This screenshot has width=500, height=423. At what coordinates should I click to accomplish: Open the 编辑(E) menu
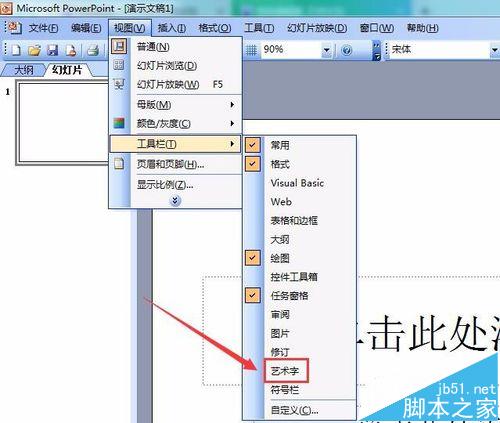[x=86, y=28]
